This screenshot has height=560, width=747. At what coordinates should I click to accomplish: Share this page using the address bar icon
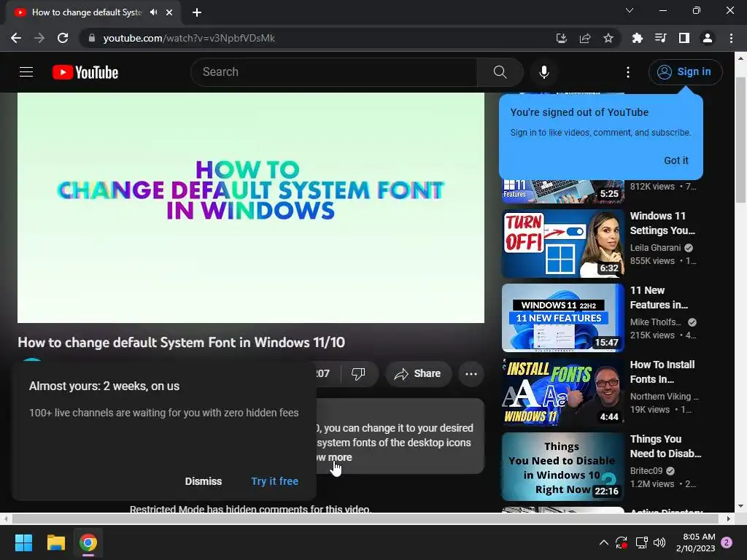[585, 38]
